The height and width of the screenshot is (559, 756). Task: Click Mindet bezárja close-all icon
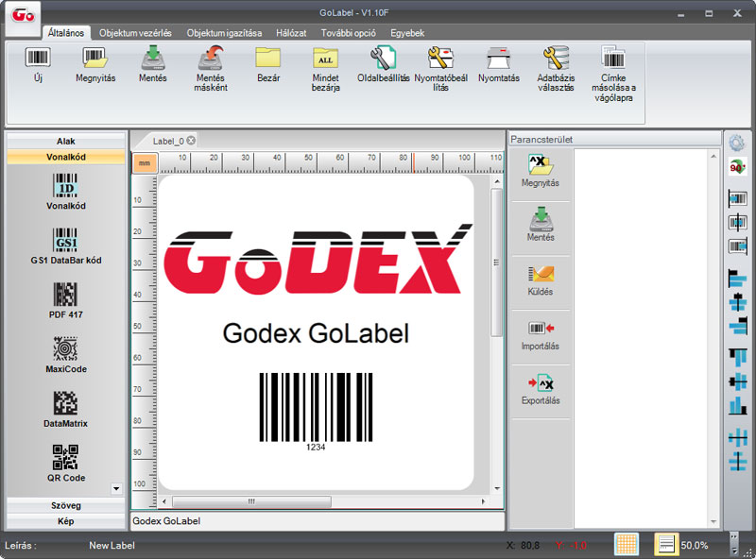[325, 58]
